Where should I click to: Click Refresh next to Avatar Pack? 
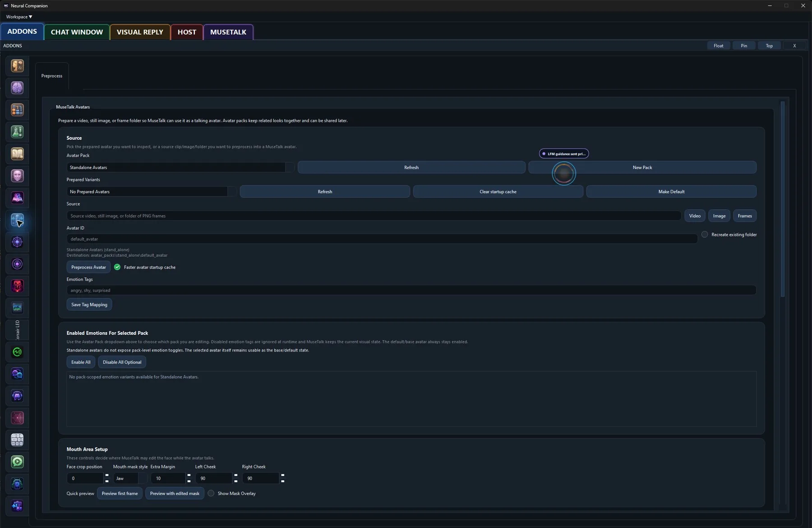point(411,167)
